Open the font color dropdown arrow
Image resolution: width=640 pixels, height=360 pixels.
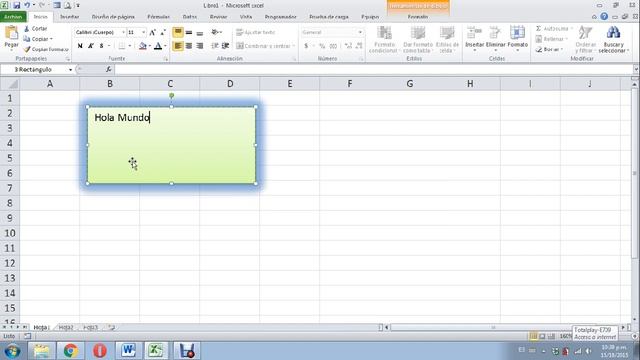coord(165,46)
